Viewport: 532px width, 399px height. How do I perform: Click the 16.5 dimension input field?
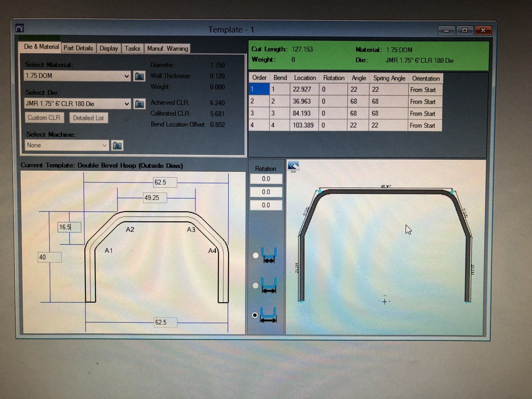point(69,227)
